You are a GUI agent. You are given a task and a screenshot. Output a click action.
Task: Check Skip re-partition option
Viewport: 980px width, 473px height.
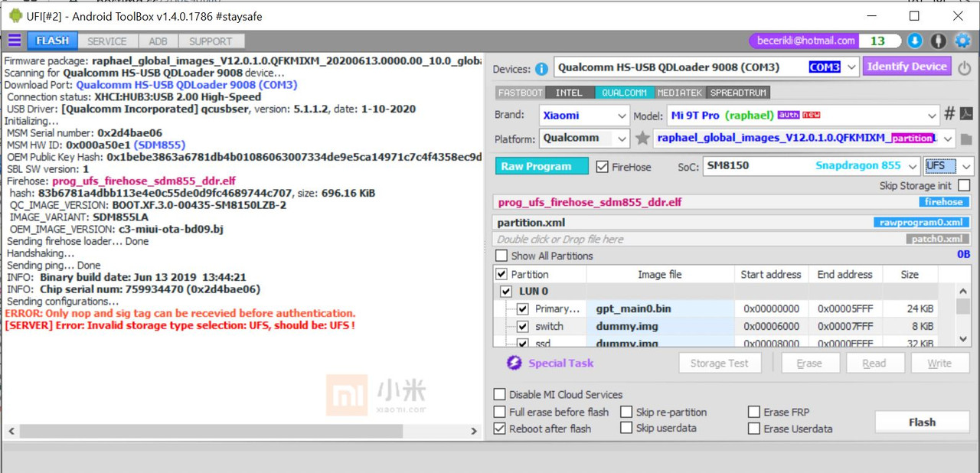627,412
